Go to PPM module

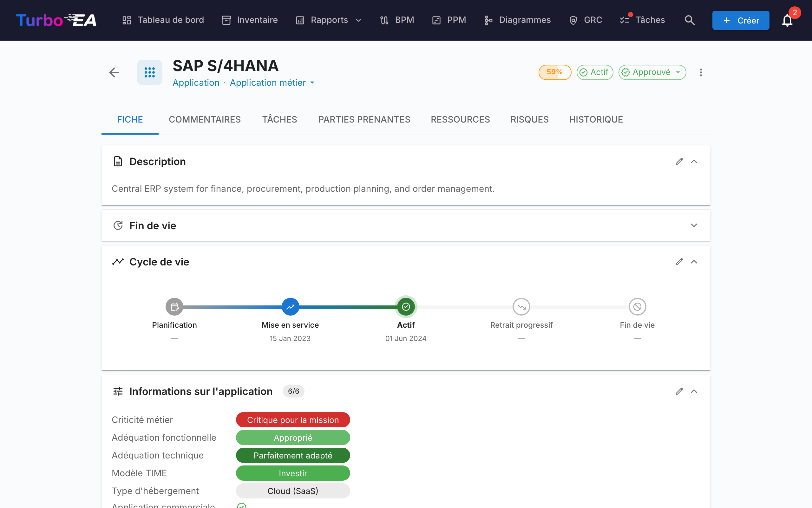click(x=449, y=20)
